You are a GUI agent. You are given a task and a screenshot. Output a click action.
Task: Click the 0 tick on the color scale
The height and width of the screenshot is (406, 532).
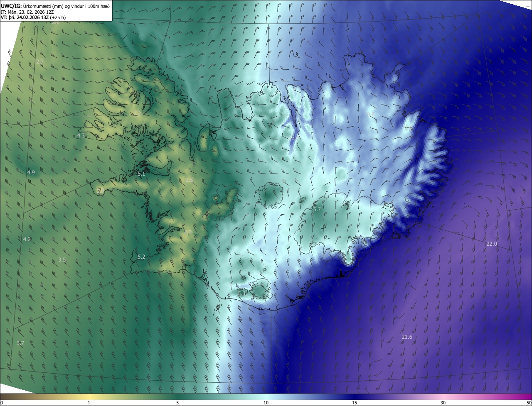point(2,403)
